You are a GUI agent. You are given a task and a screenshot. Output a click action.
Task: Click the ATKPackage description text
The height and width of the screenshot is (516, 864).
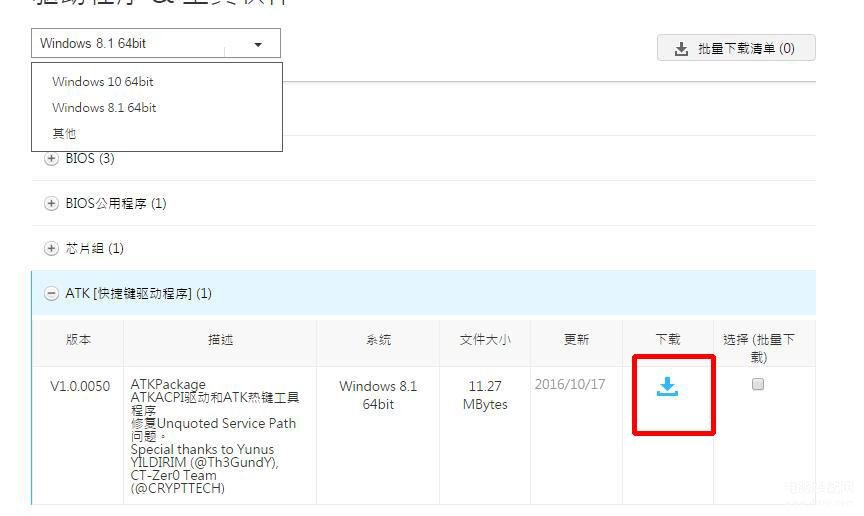(215, 436)
